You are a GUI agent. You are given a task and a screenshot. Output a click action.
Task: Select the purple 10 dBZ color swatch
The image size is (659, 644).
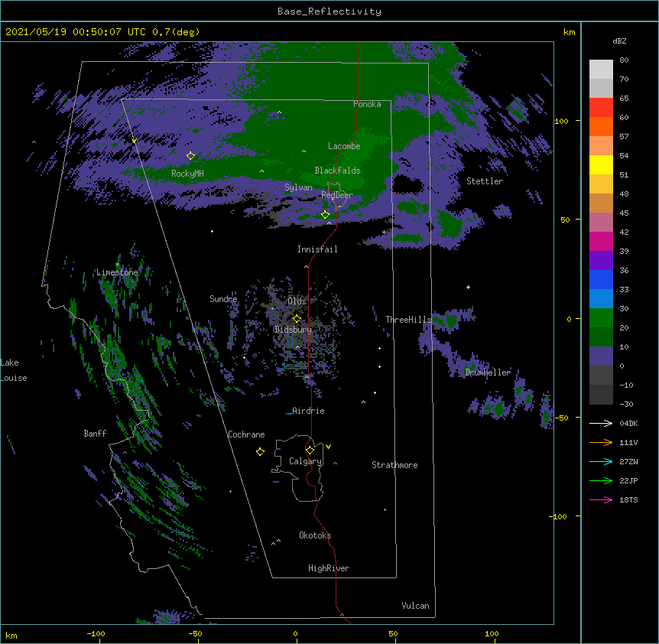601,356
